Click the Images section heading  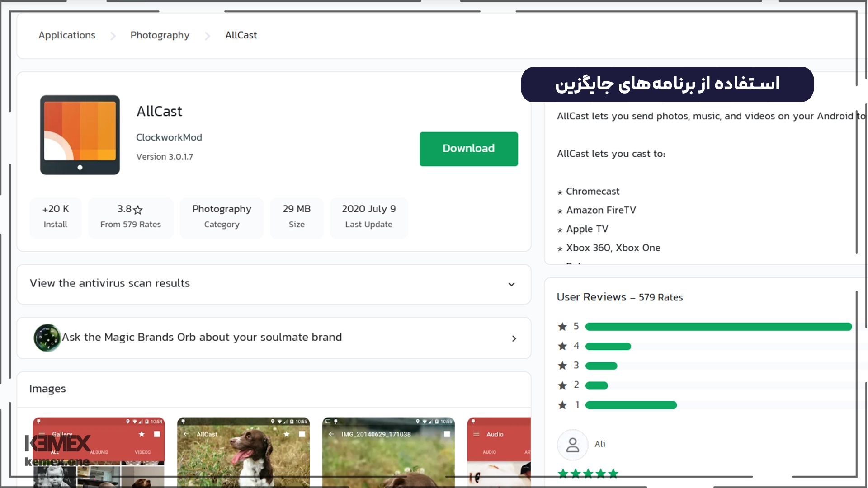click(47, 389)
